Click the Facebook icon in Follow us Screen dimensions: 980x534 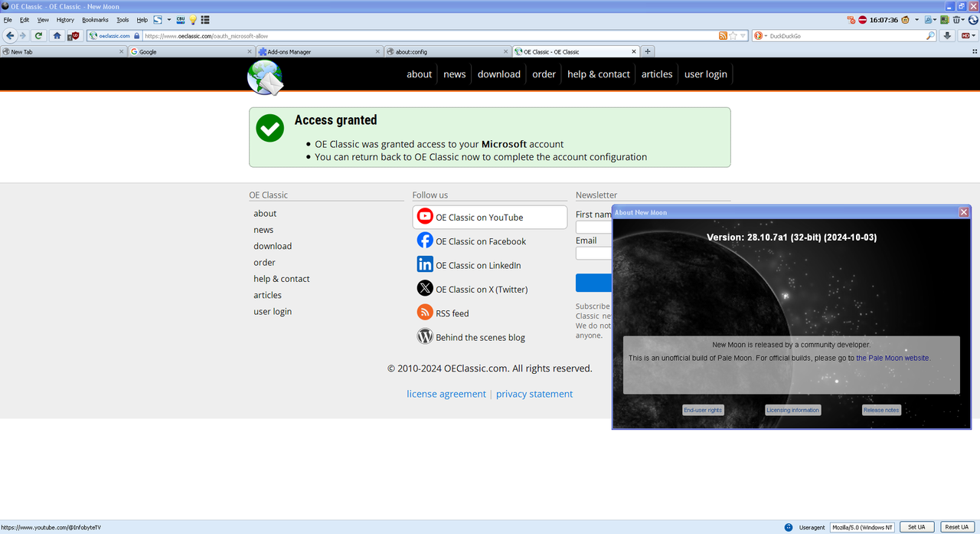(425, 241)
